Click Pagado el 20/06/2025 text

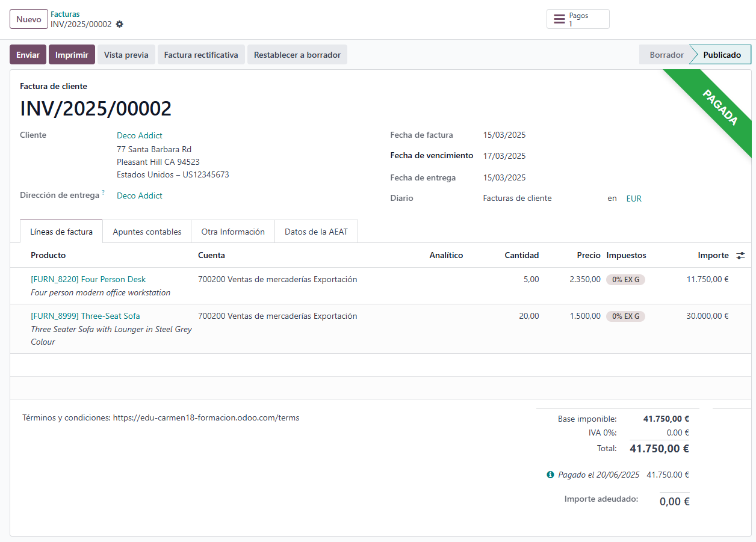tap(598, 475)
